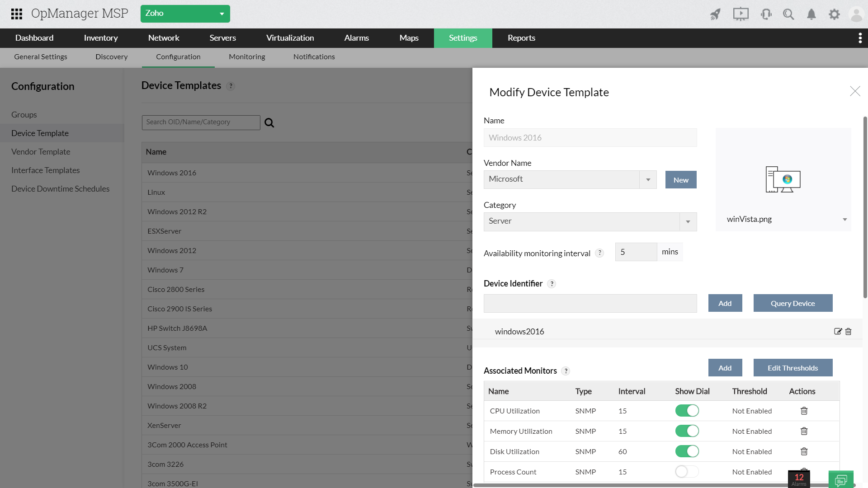The height and width of the screenshot is (488, 868).
Task: Click the headset support icon
Action: tap(766, 14)
